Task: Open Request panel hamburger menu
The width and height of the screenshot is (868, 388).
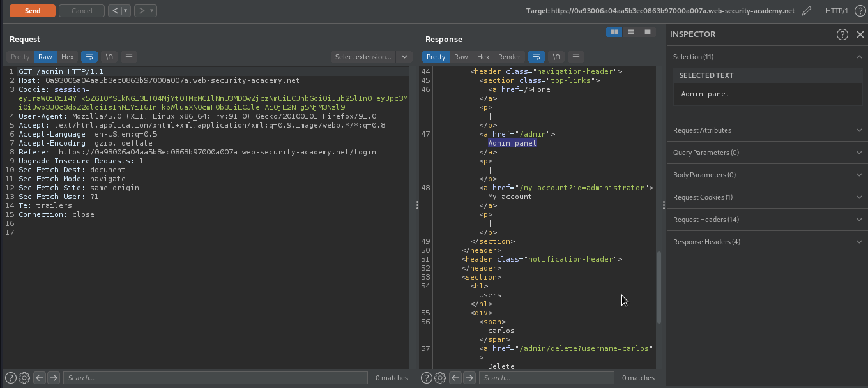Action: (x=128, y=57)
